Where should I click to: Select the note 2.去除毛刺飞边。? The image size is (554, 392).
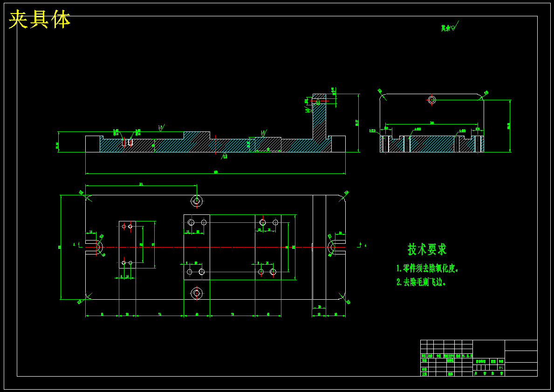[421, 282]
